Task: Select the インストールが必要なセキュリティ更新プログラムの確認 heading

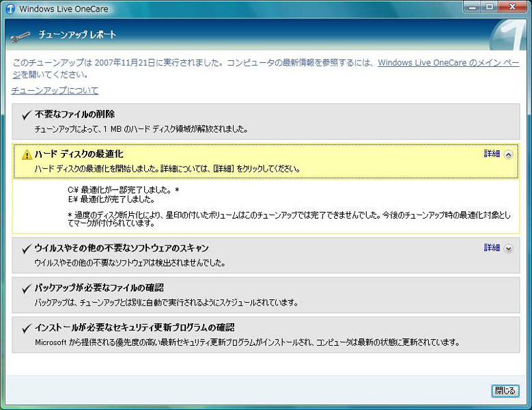Action: coord(135,327)
